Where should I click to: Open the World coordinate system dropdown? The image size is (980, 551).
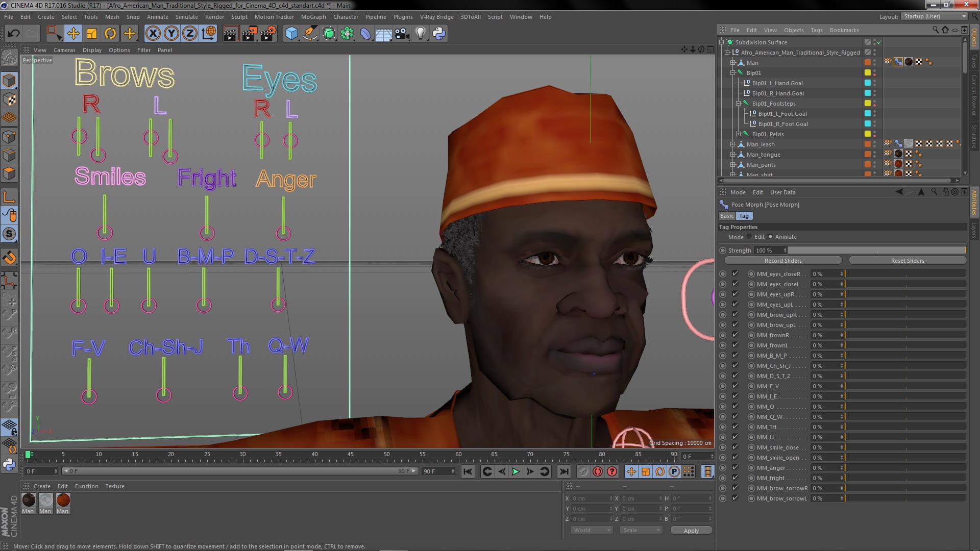[591, 531]
